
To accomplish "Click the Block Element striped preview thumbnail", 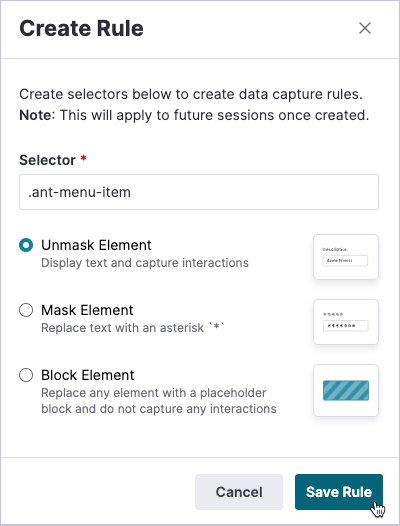I will pos(346,390).
